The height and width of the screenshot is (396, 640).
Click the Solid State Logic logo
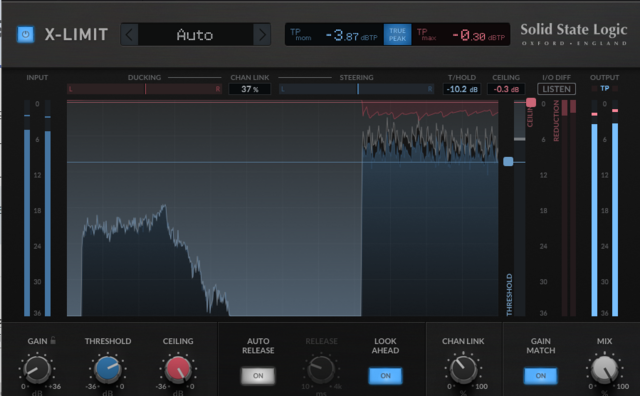click(x=573, y=34)
